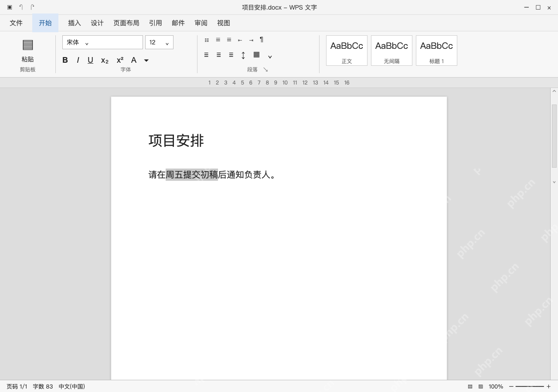Apply the 无间隔 style
Image resolution: width=558 pixels, height=392 pixels.
coord(391,51)
